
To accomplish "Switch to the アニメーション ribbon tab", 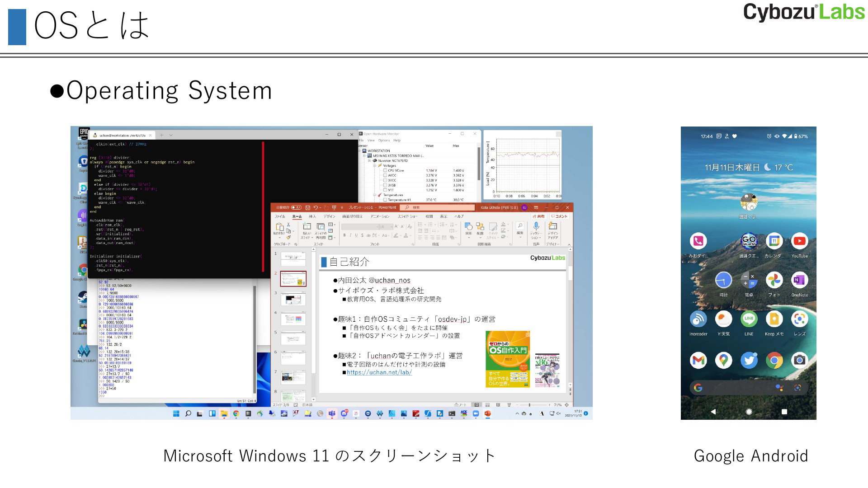I will pos(380,216).
